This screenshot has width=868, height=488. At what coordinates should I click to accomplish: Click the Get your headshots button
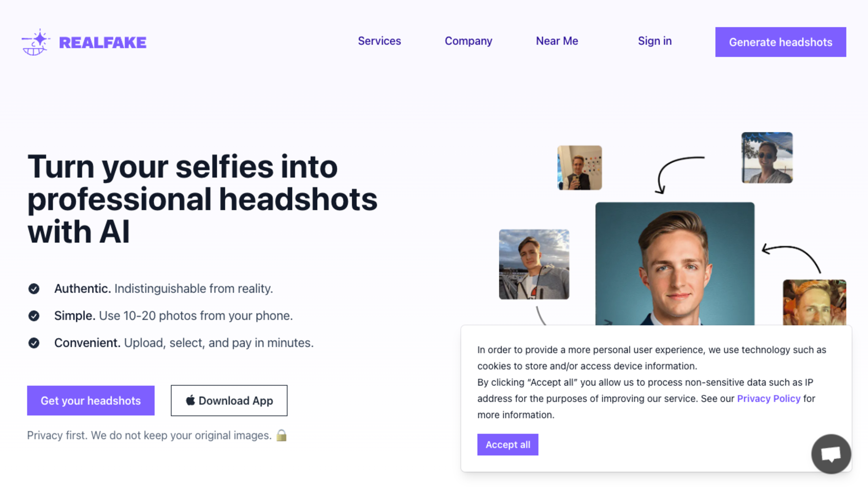91,400
